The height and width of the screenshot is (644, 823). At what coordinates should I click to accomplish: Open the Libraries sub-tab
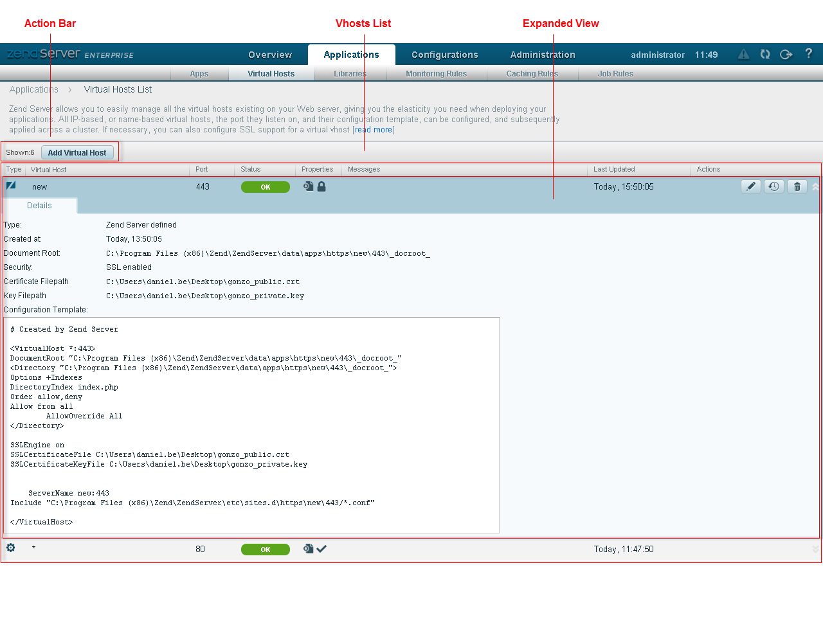point(350,74)
